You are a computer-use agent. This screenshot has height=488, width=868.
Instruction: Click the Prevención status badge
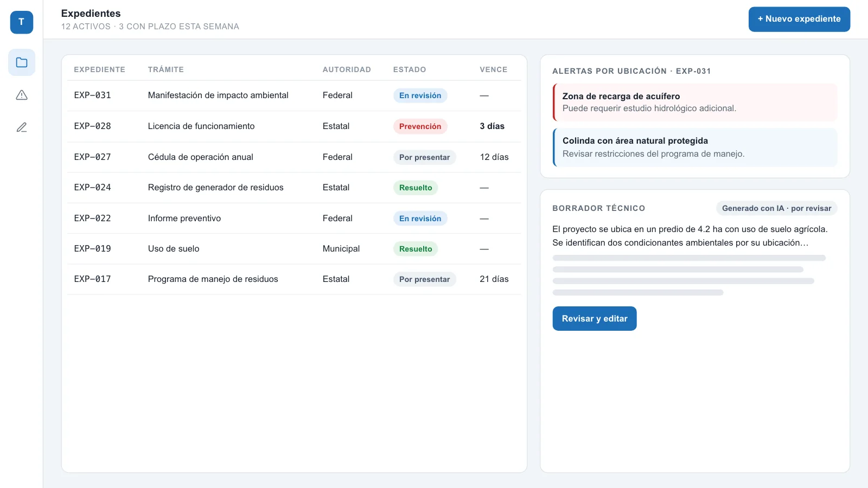(420, 126)
